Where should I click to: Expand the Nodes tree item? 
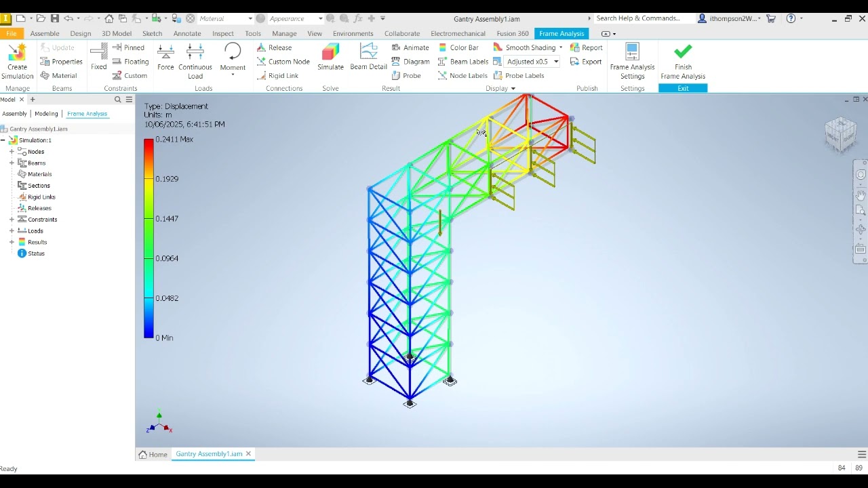click(x=12, y=152)
